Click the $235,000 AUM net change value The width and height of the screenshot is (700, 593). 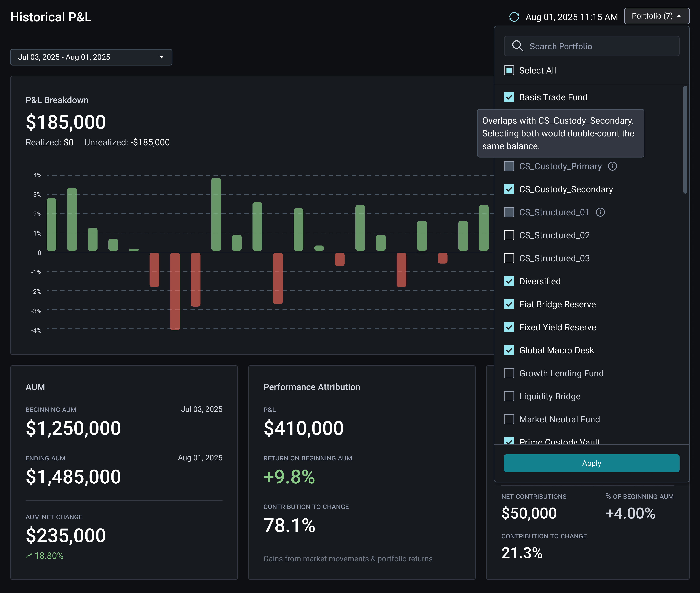[66, 535]
